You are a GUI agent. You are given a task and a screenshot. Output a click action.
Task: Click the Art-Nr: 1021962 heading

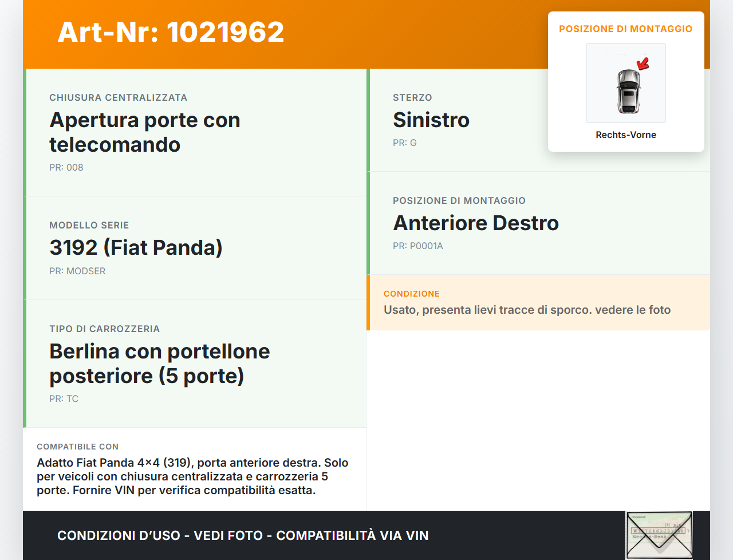tap(171, 32)
